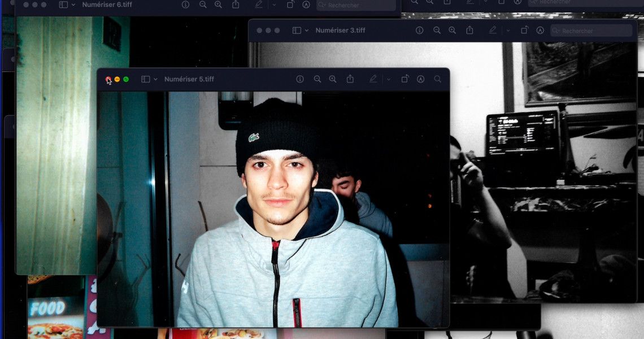Toggle the markup toolbar in Numériser 6.tiff

306,5
